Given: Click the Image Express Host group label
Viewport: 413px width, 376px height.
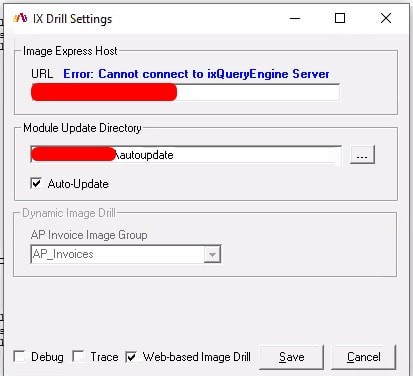Looking at the screenshot, I should point(70,51).
